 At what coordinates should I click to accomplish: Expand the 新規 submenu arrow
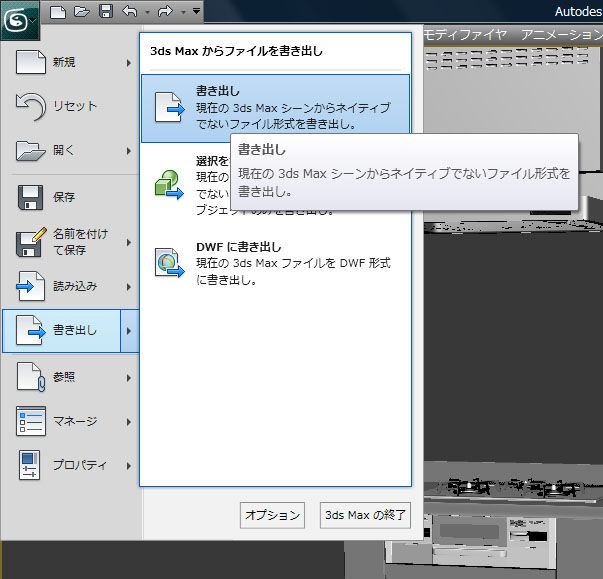pyautogui.click(x=129, y=63)
